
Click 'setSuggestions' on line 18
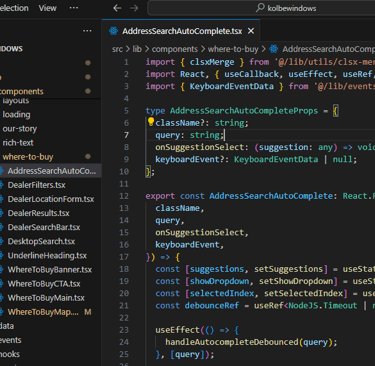coord(288,269)
